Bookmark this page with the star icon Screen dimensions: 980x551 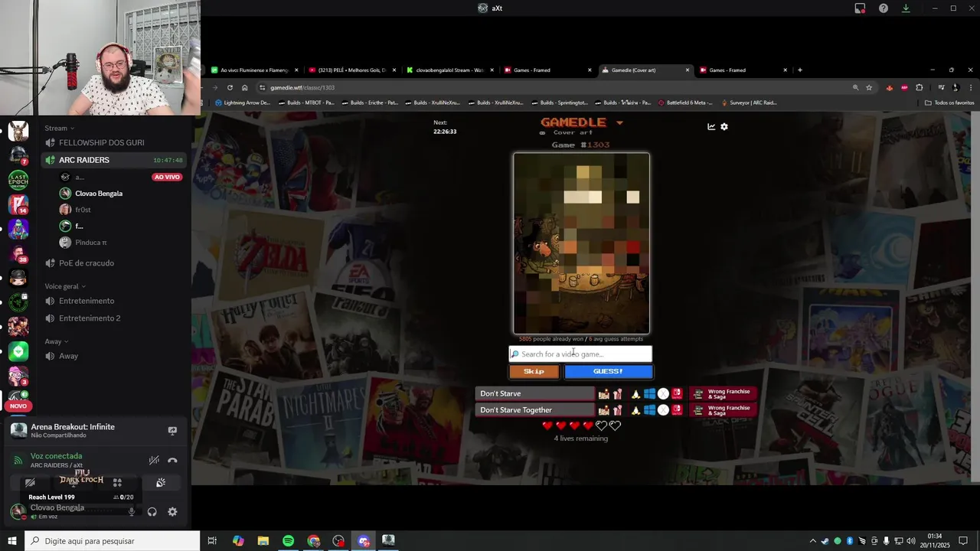[x=869, y=87]
